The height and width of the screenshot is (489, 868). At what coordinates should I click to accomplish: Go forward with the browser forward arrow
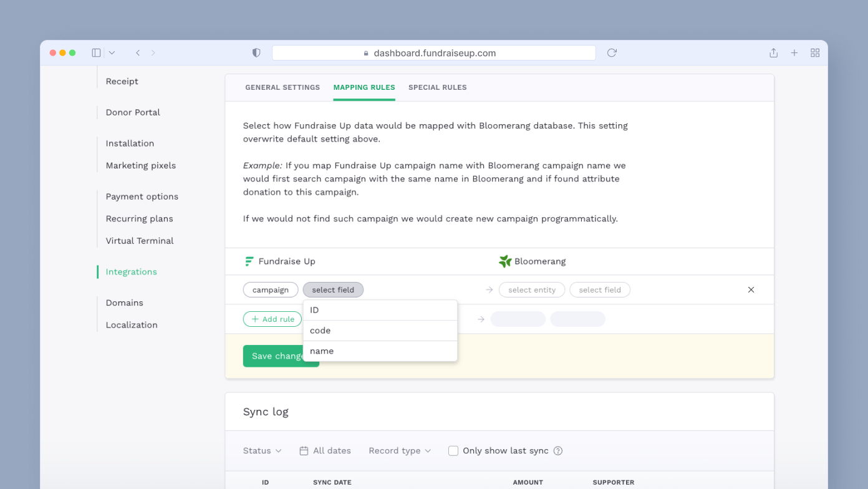coord(153,53)
